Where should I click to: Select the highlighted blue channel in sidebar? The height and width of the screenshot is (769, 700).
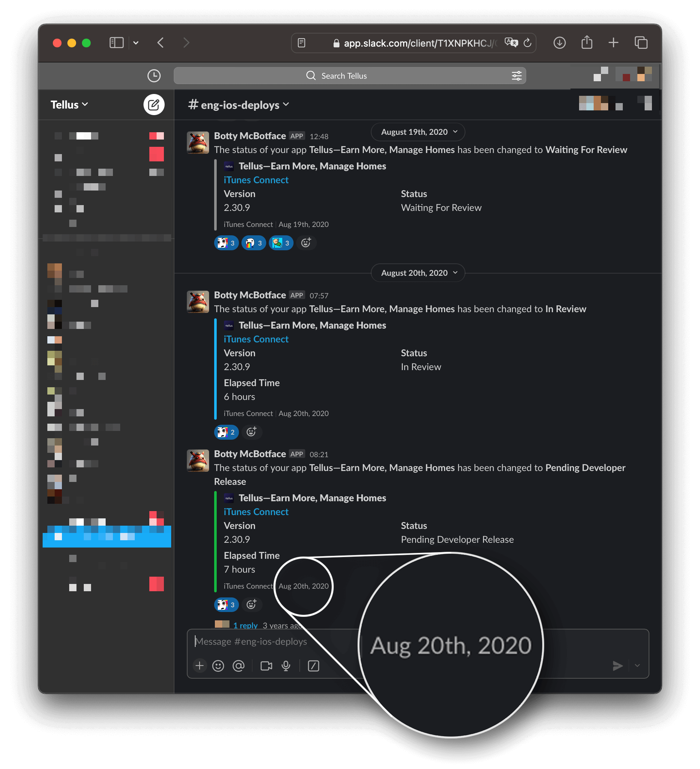tap(107, 536)
